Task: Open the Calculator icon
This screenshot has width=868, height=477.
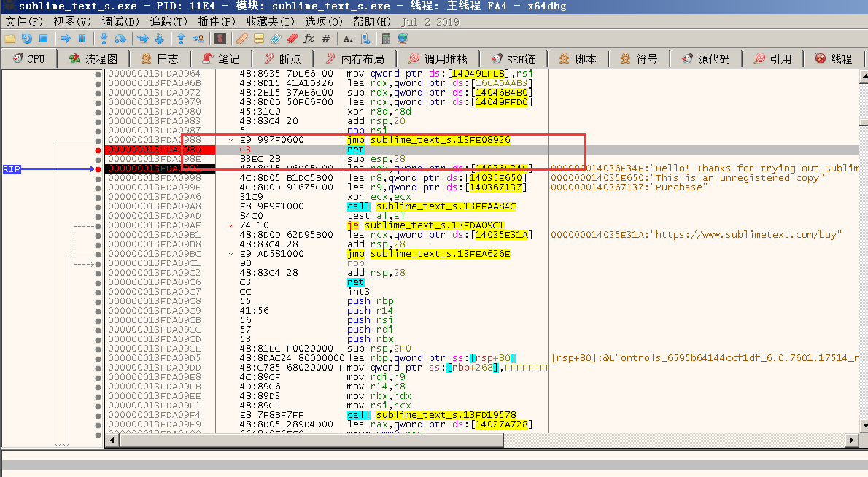Action: (387, 39)
